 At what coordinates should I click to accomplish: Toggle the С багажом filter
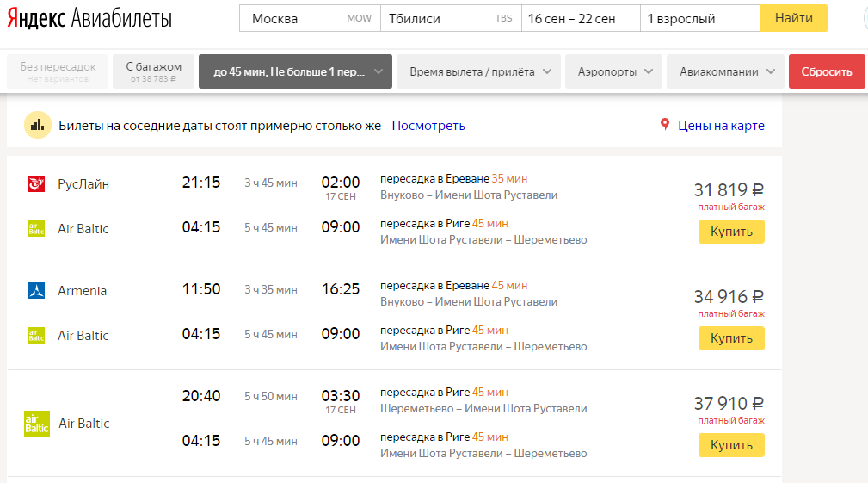pyautogui.click(x=153, y=71)
